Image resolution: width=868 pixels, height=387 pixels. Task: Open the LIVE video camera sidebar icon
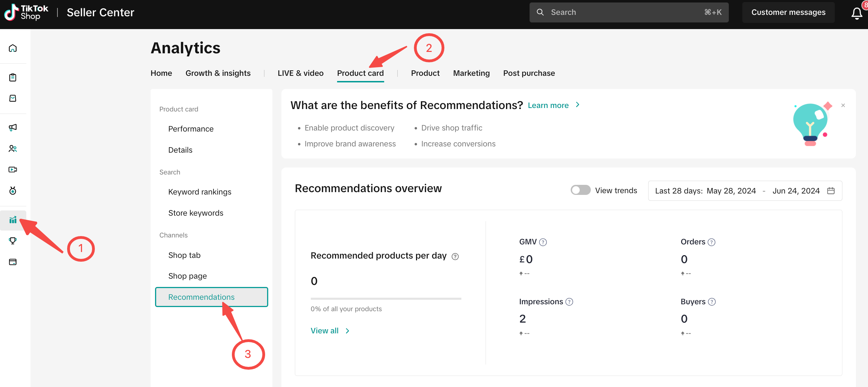pyautogui.click(x=13, y=170)
